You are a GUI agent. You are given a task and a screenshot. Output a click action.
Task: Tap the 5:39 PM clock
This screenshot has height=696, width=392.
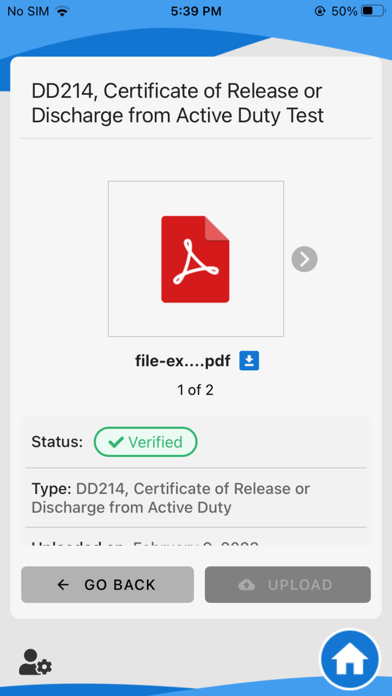pyautogui.click(x=196, y=11)
